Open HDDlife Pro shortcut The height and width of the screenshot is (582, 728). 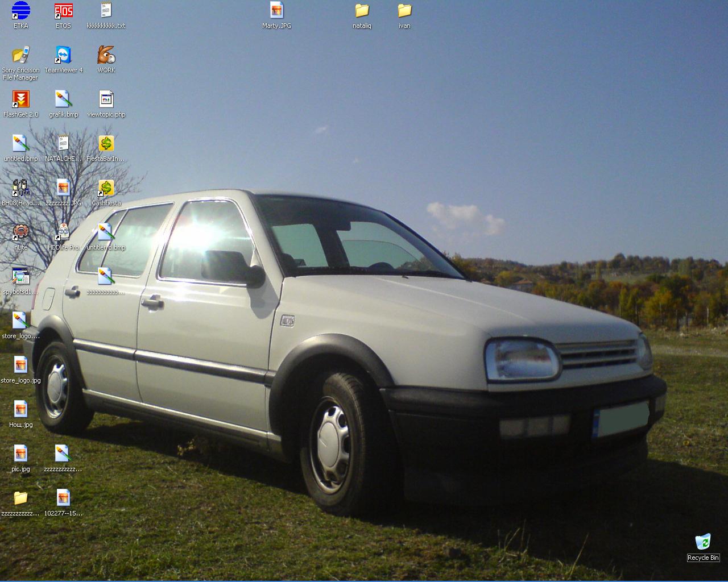63,232
